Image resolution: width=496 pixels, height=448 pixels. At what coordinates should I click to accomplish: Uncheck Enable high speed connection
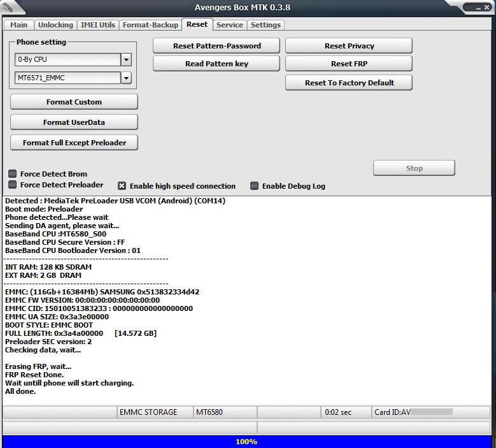[122, 186]
